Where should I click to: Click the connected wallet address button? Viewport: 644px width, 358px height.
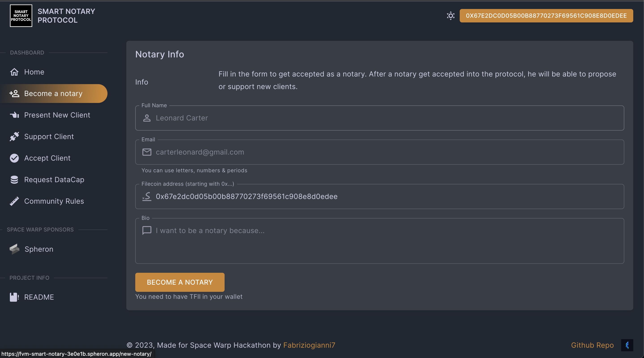click(x=546, y=15)
